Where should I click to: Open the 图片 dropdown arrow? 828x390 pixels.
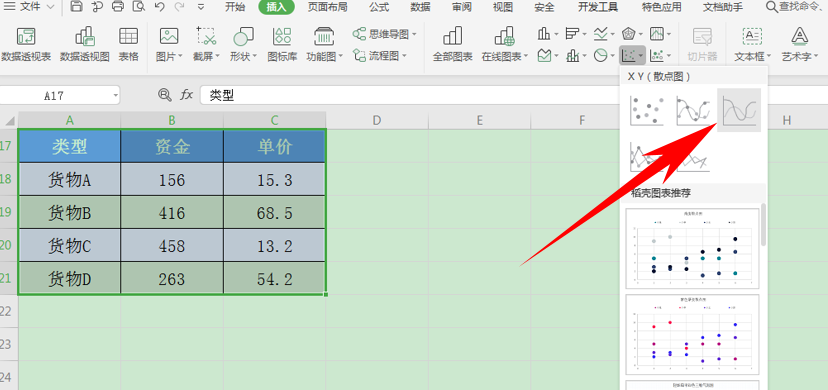click(x=180, y=56)
